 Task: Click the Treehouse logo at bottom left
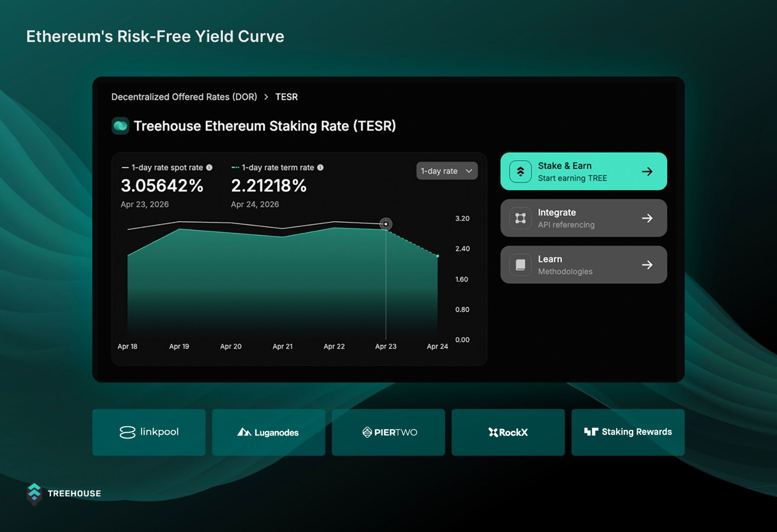coord(34,493)
